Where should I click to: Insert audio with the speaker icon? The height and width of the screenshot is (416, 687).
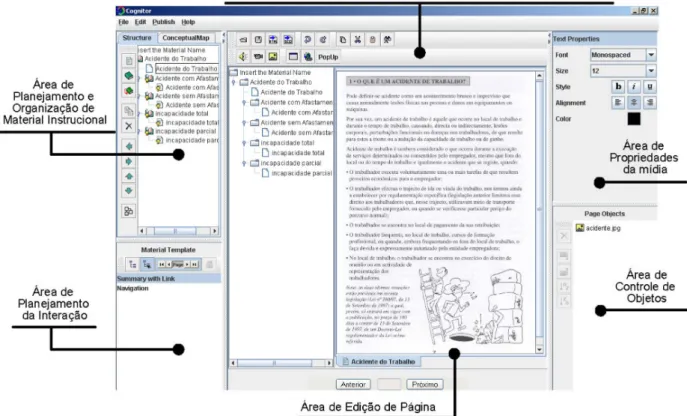pyautogui.click(x=243, y=57)
